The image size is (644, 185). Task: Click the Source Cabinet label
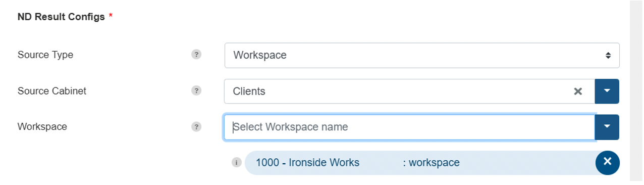pyautogui.click(x=52, y=91)
